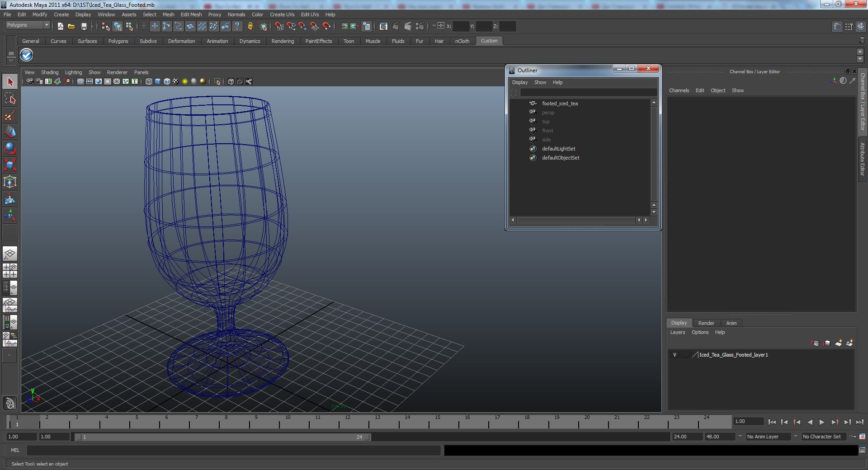
Task: Open the input field mode dropdown near X
Action: click(x=434, y=26)
